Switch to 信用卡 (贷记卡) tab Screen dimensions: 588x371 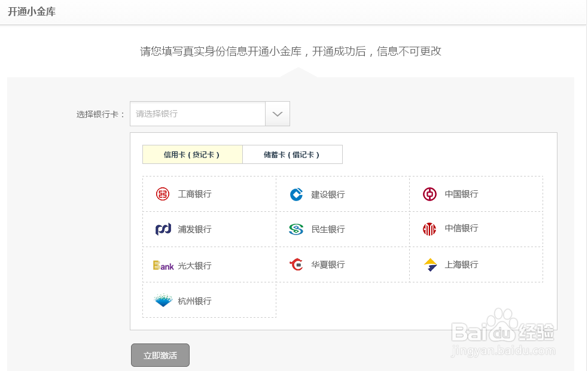(192, 154)
